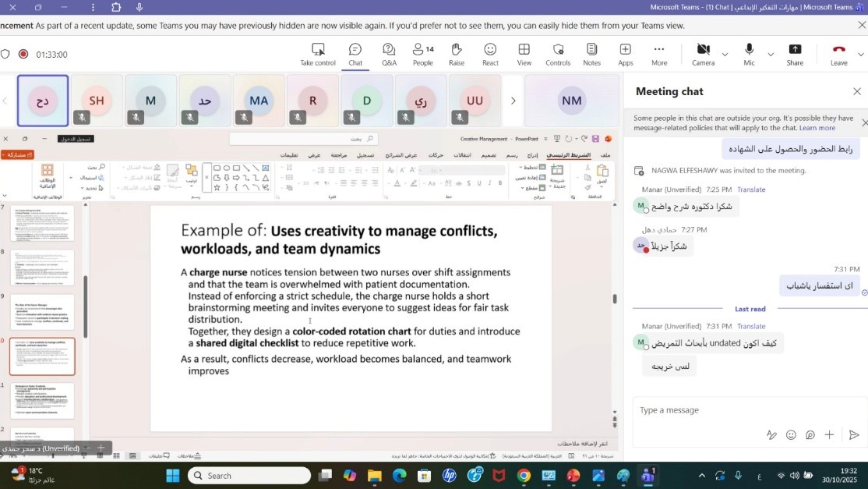Expand the Mic options dropdown arrow

point(771,55)
